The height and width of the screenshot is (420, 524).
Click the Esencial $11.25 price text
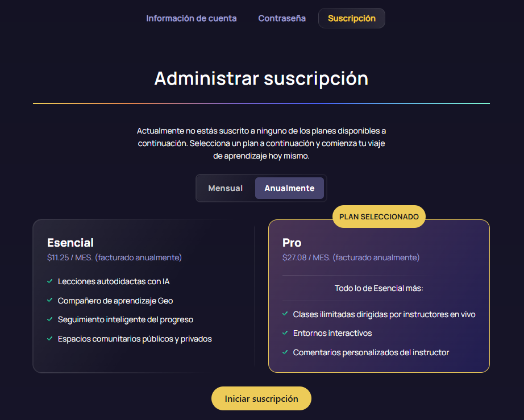114,257
